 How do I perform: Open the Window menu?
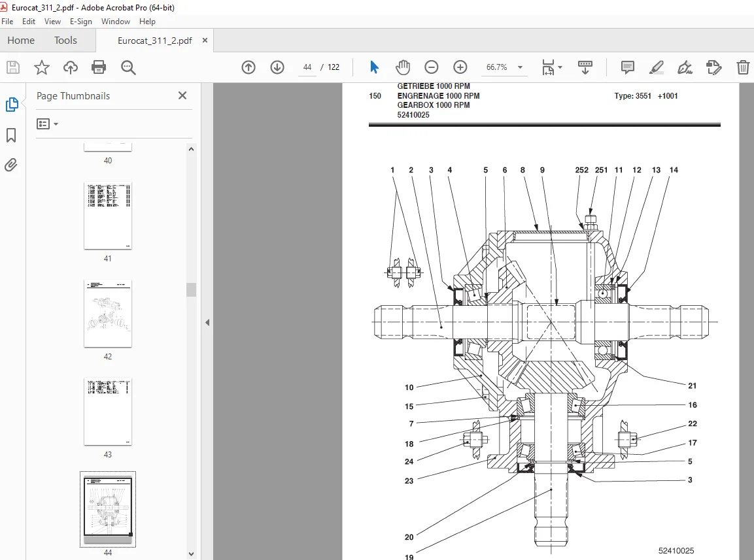point(115,22)
